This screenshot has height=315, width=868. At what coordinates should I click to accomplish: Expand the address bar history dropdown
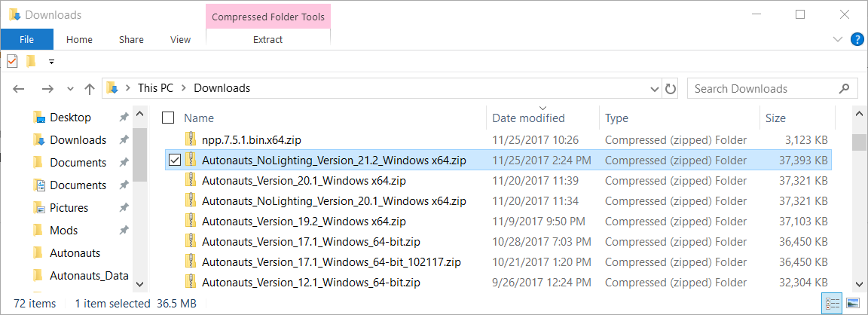click(654, 89)
